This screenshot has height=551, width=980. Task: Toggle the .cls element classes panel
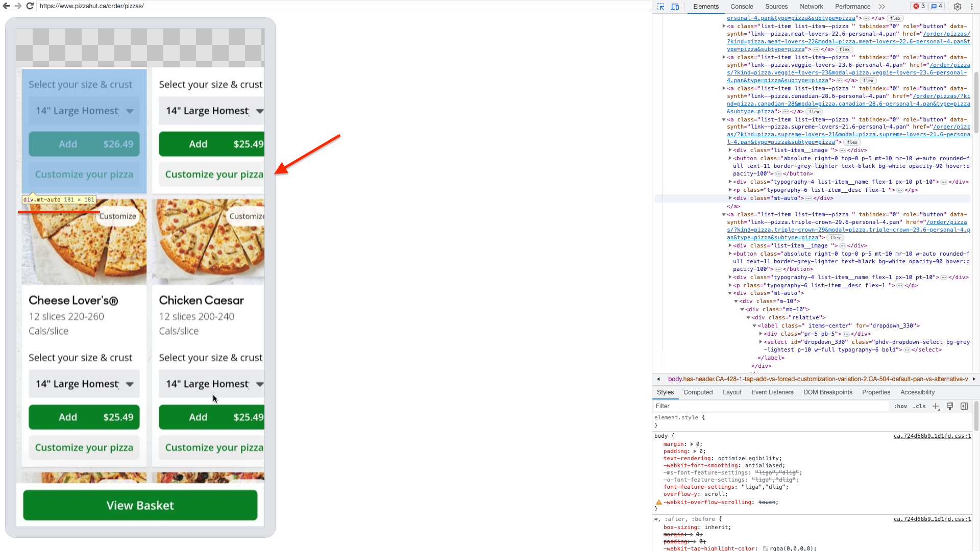pyautogui.click(x=920, y=407)
